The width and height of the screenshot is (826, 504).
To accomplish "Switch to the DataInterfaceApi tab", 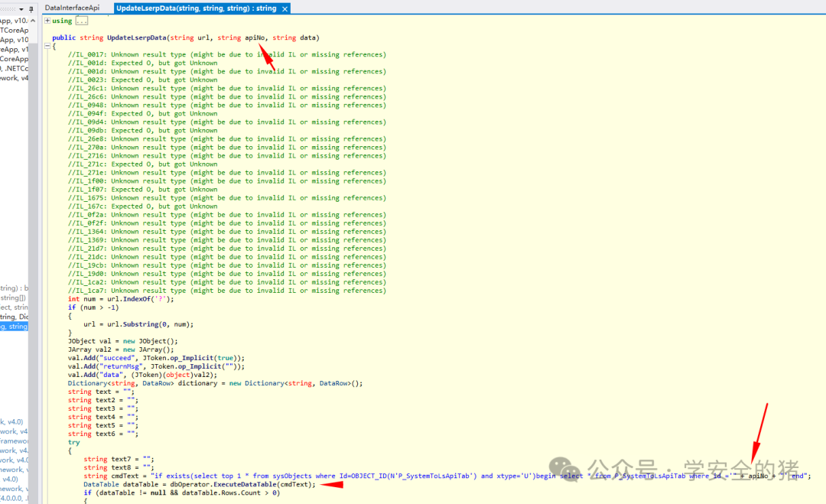I will [72, 8].
